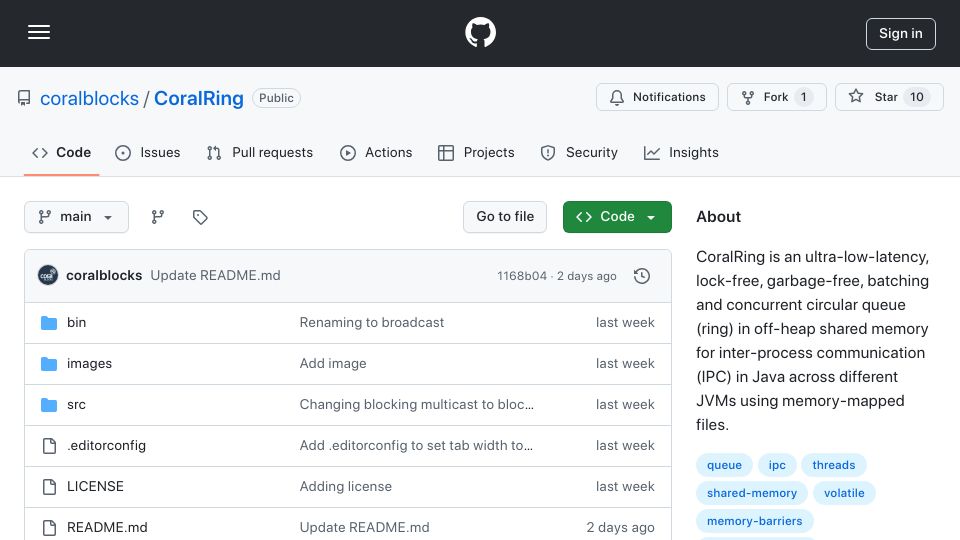The image size is (960, 540).
Task: Click the Go to file button
Action: coord(504,217)
